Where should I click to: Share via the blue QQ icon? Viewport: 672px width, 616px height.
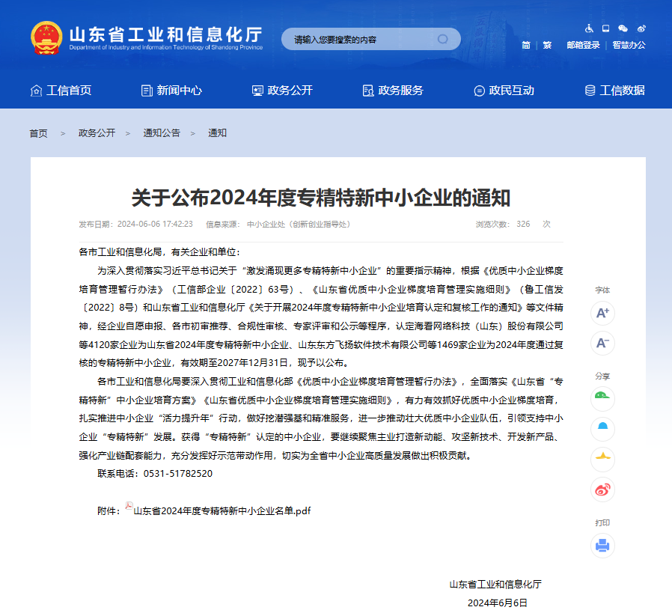click(x=602, y=427)
